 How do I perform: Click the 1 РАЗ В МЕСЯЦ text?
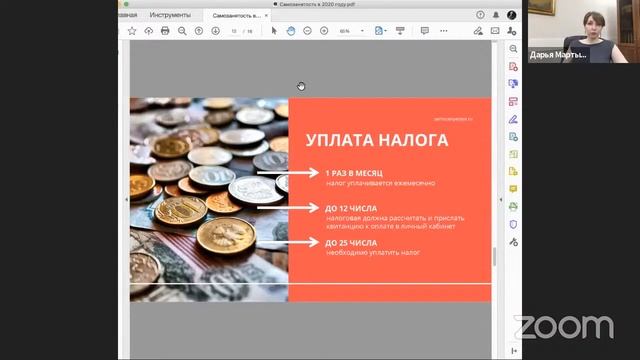pos(354,173)
